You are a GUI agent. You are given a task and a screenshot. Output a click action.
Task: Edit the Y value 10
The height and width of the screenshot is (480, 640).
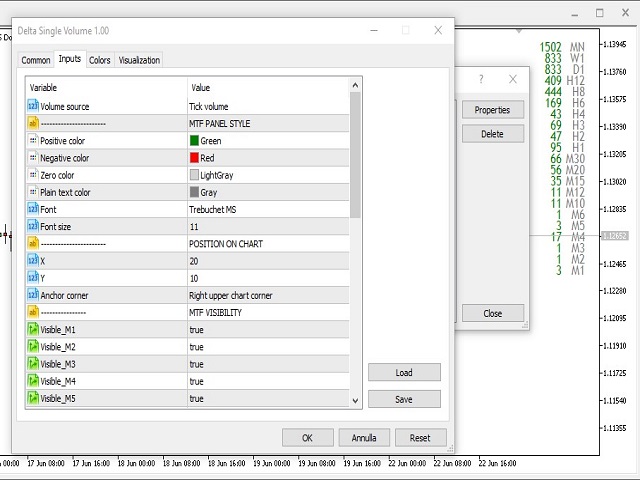268,278
